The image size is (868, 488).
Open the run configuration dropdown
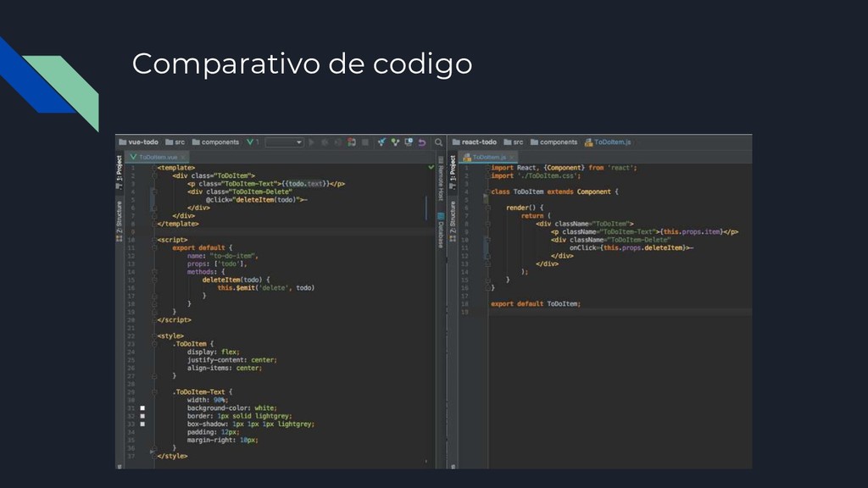[x=284, y=142]
